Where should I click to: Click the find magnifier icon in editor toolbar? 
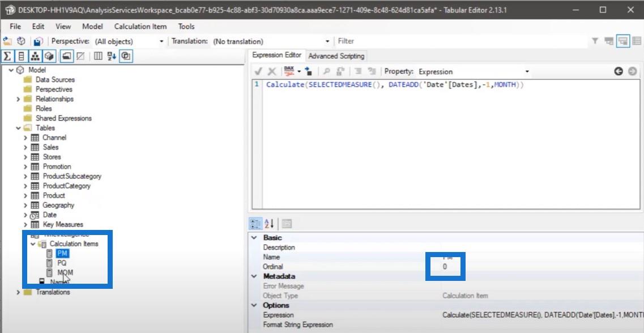coord(326,71)
